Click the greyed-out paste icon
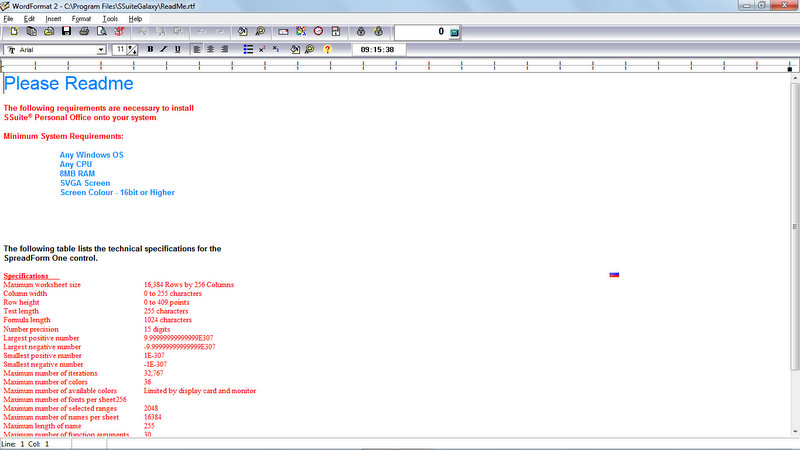800x450 pixels. (x=178, y=32)
